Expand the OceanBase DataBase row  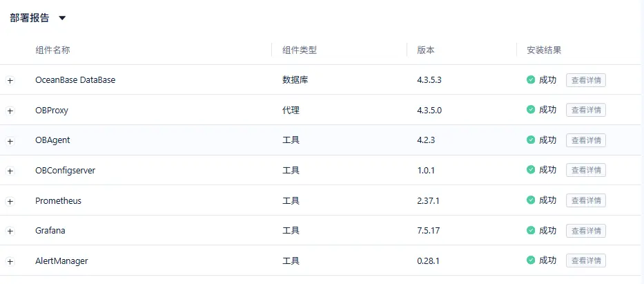click(10, 81)
